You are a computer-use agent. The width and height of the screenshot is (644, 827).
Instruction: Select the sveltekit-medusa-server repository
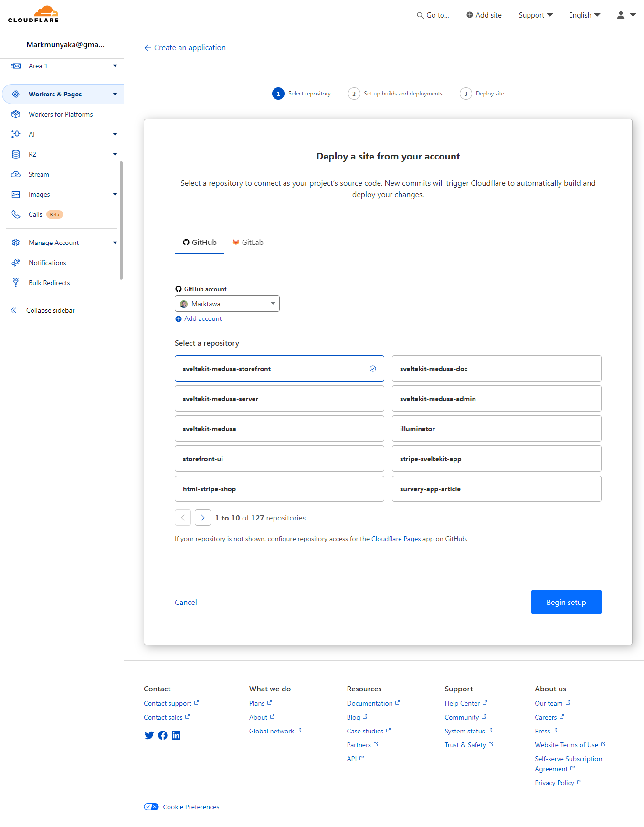point(279,399)
